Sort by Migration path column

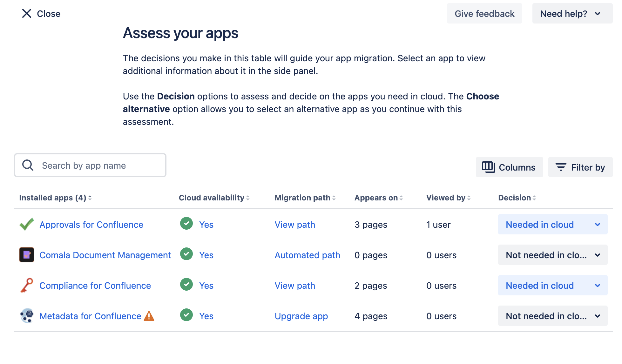point(305,198)
